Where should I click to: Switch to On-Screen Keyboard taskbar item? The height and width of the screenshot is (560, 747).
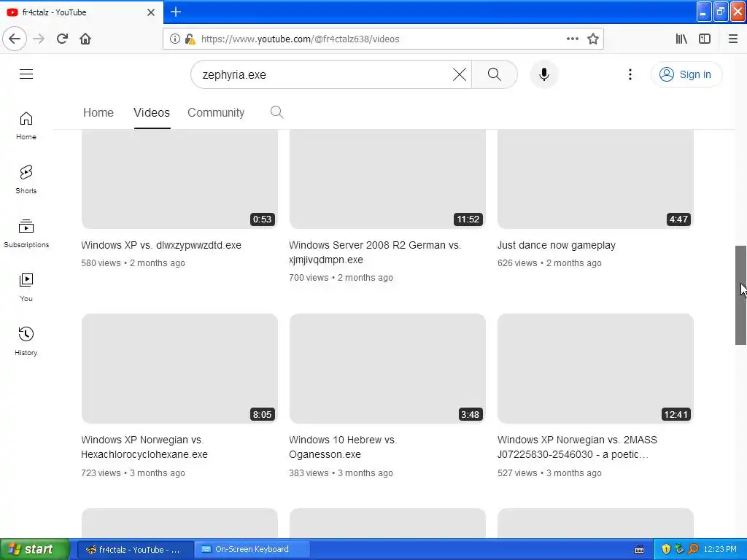252,550
